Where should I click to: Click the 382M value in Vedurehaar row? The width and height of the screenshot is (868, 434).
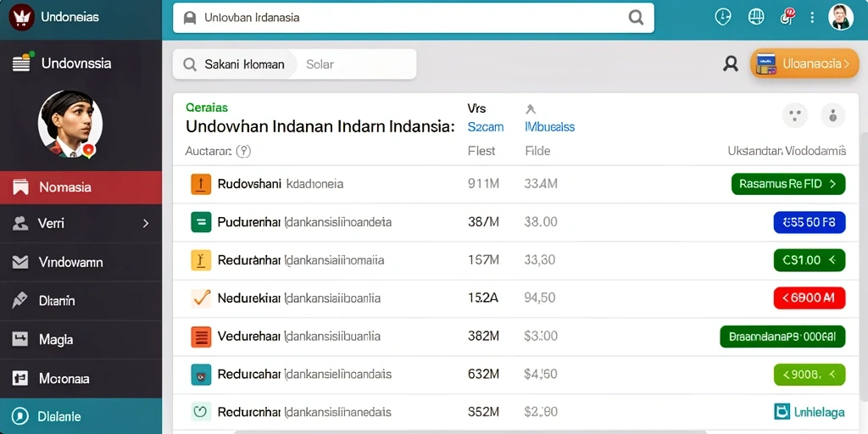tap(484, 336)
